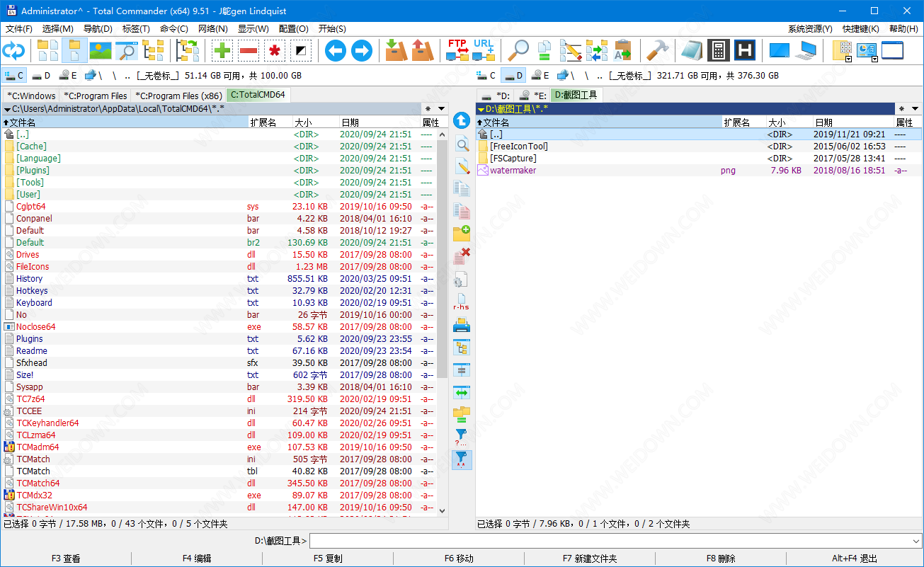Click F8 删除 button
Image resolution: width=924 pixels, height=567 pixels.
pyautogui.click(x=721, y=559)
